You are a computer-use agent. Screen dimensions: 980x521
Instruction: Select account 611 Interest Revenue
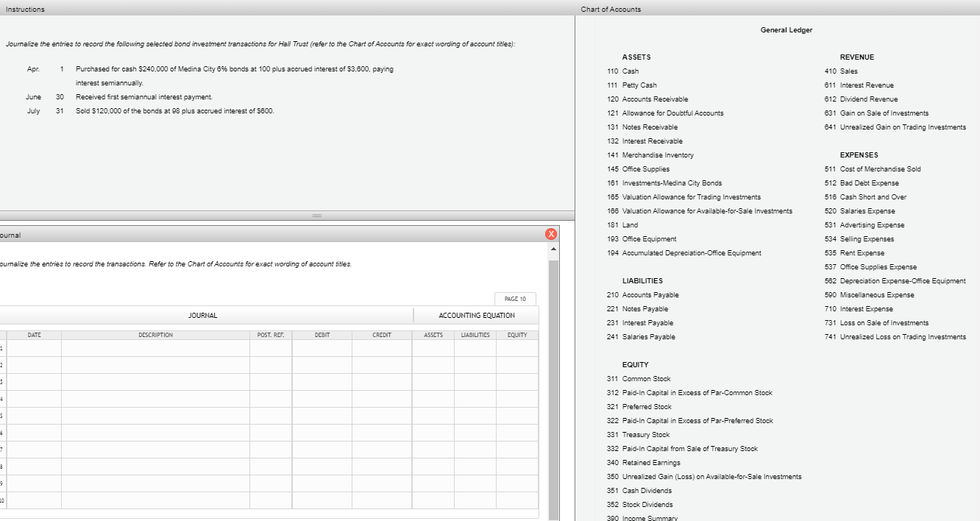tap(859, 85)
